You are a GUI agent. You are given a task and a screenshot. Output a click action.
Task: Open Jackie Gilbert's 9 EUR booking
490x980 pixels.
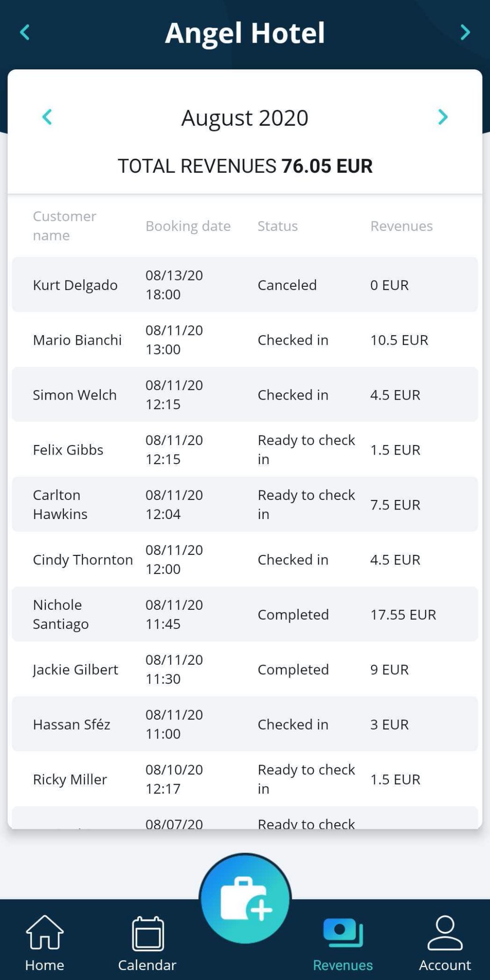[245, 669]
